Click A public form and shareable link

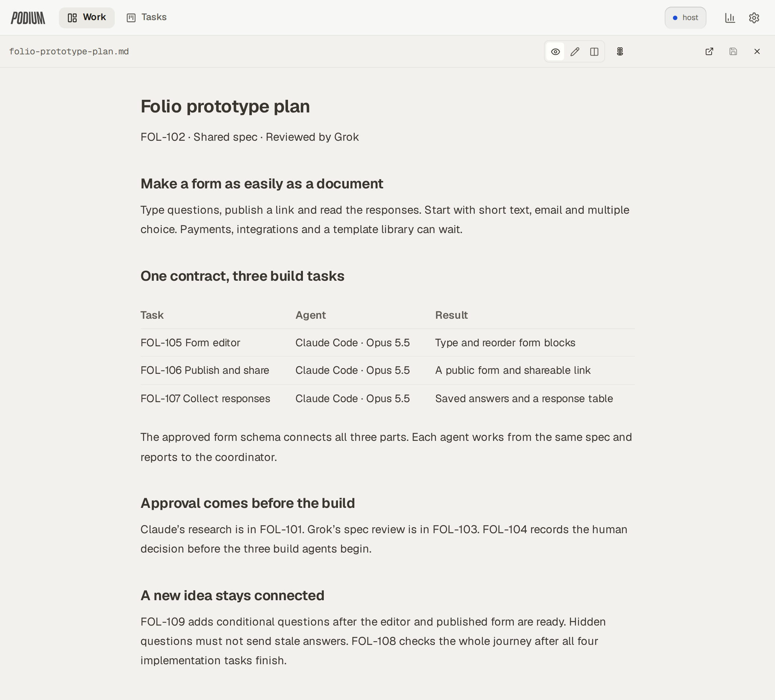tap(513, 370)
